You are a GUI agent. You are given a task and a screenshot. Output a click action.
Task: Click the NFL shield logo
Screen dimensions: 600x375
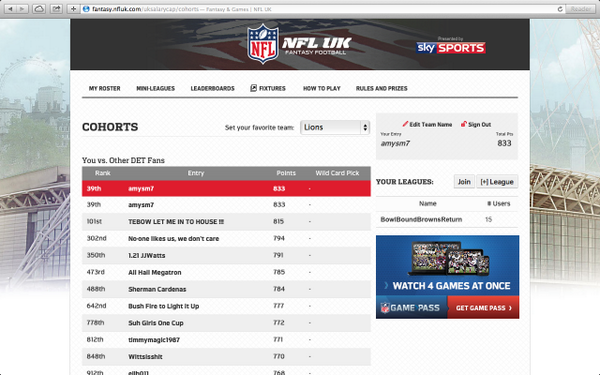coord(262,44)
